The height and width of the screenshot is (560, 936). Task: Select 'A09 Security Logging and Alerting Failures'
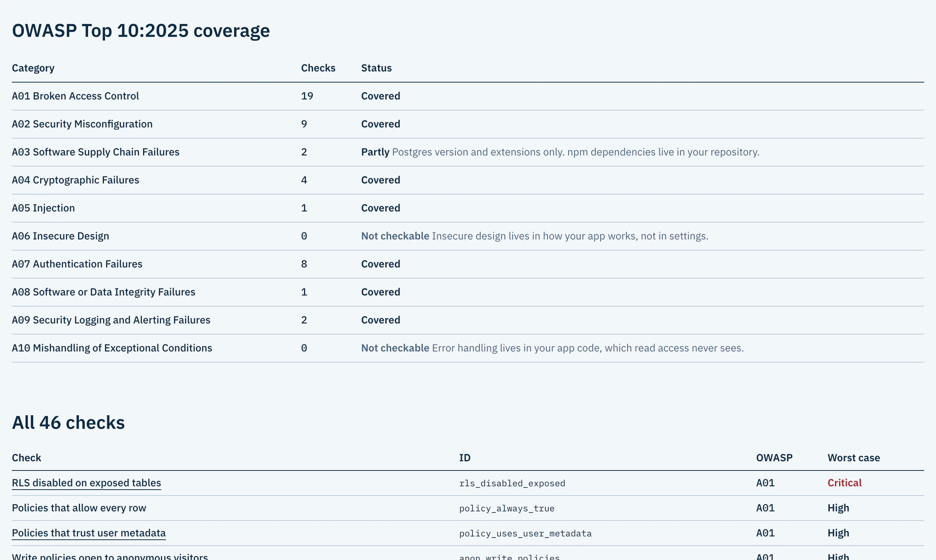(x=111, y=320)
